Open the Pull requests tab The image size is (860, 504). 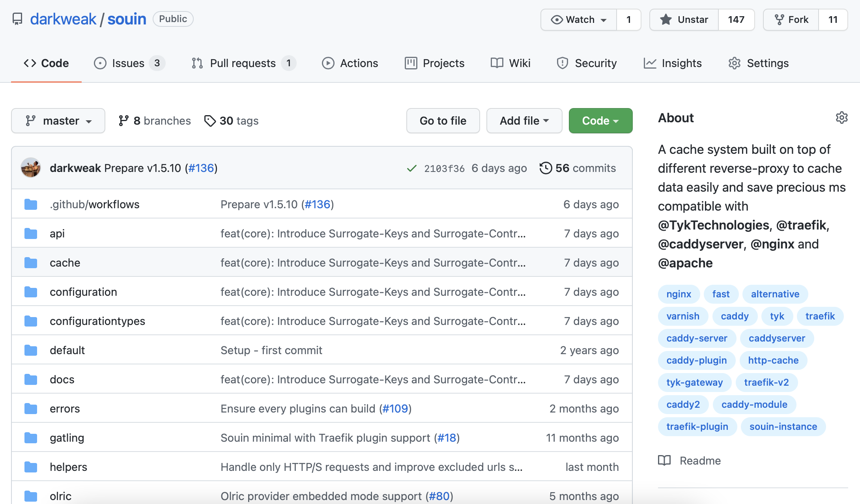click(x=243, y=63)
